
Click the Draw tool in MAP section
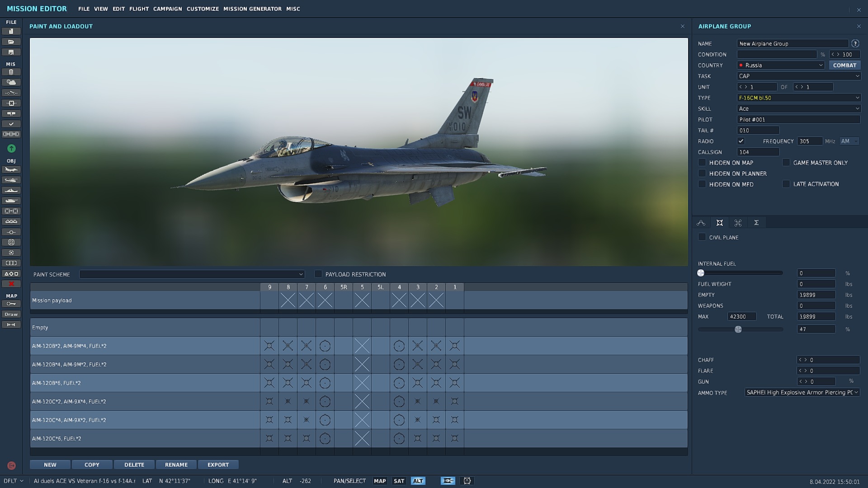11,314
